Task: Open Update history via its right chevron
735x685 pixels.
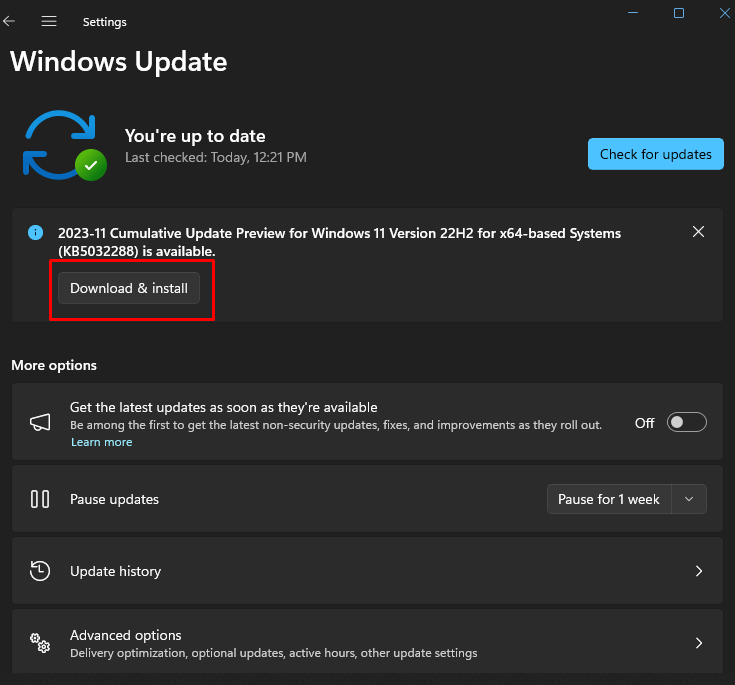Action: pos(699,571)
